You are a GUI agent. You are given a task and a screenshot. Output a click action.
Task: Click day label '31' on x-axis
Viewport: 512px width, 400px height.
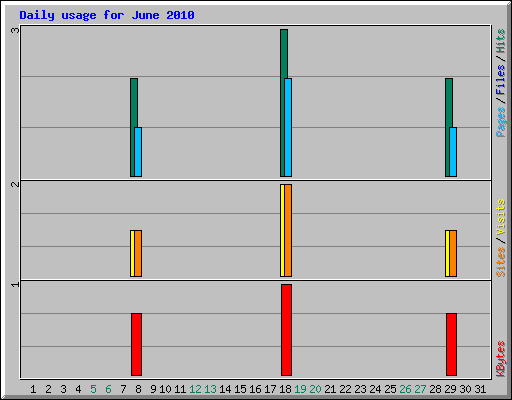pyautogui.click(x=480, y=389)
